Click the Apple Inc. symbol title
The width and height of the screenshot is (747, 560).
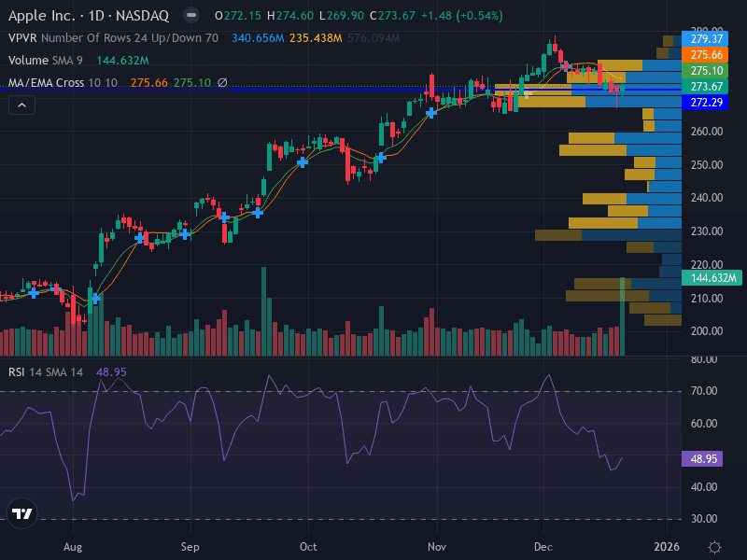coord(41,16)
